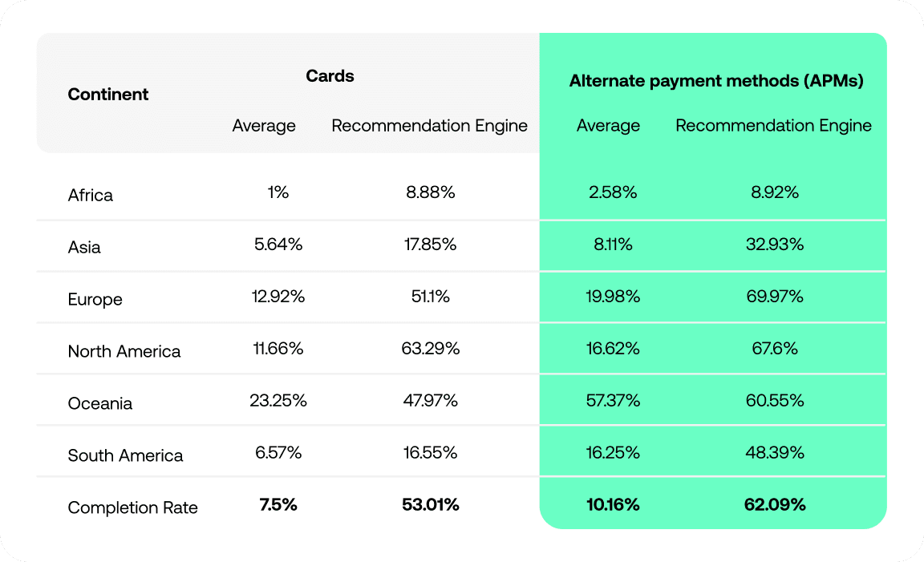The image size is (924, 562).
Task: Click the Continent column header
Action: (108, 95)
